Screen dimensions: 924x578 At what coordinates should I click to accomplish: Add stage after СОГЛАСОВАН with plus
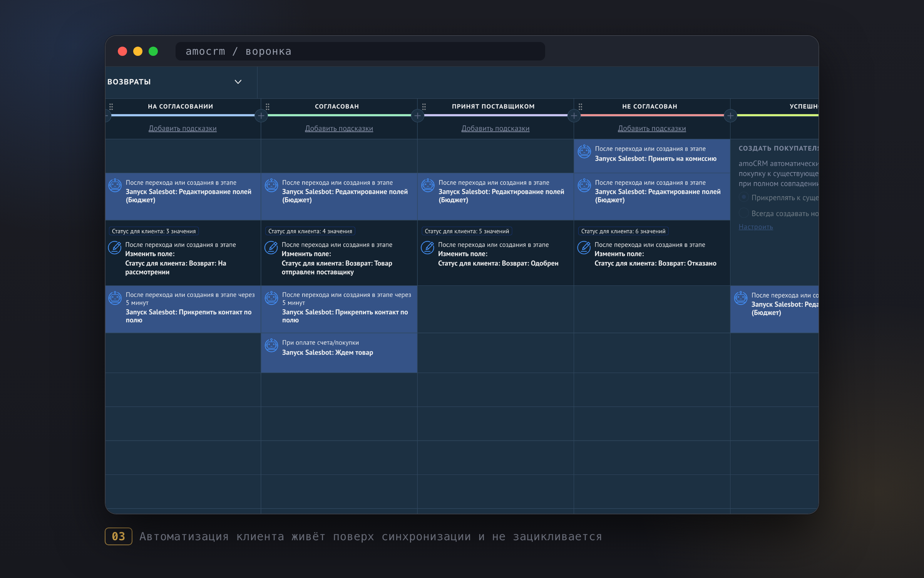point(417,116)
